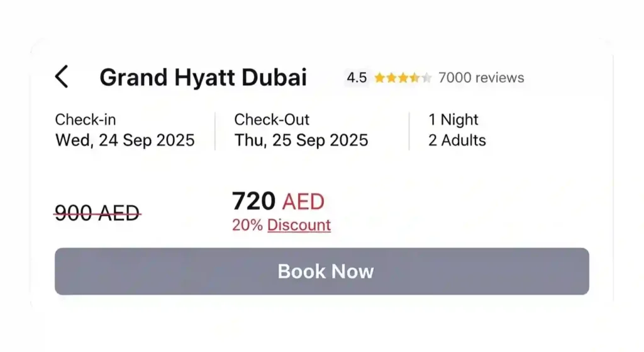Click the half-filled fourth rating star
The height and width of the screenshot is (352, 644).
[x=414, y=78]
